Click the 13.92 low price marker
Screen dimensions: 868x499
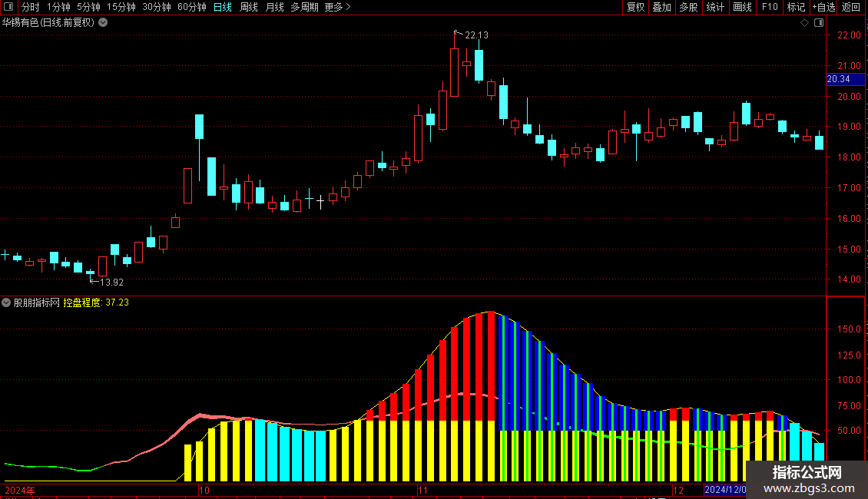coord(111,283)
